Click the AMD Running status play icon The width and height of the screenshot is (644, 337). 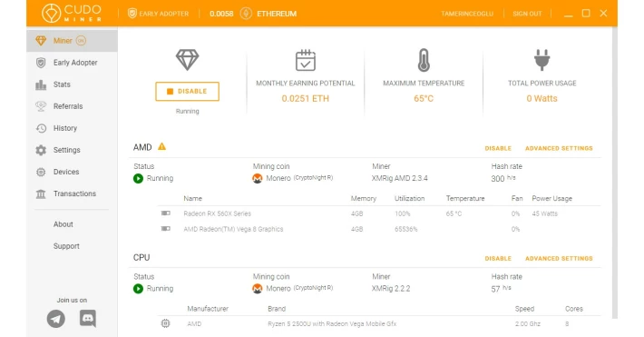tap(138, 179)
